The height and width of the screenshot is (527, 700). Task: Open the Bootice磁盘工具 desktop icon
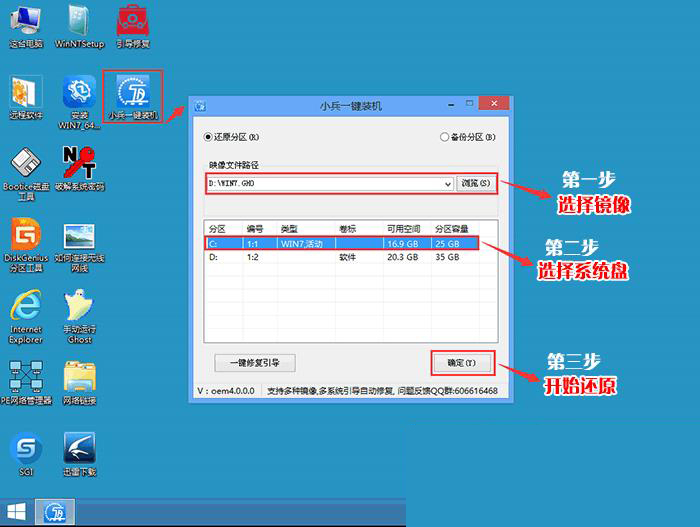[x=26, y=174]
